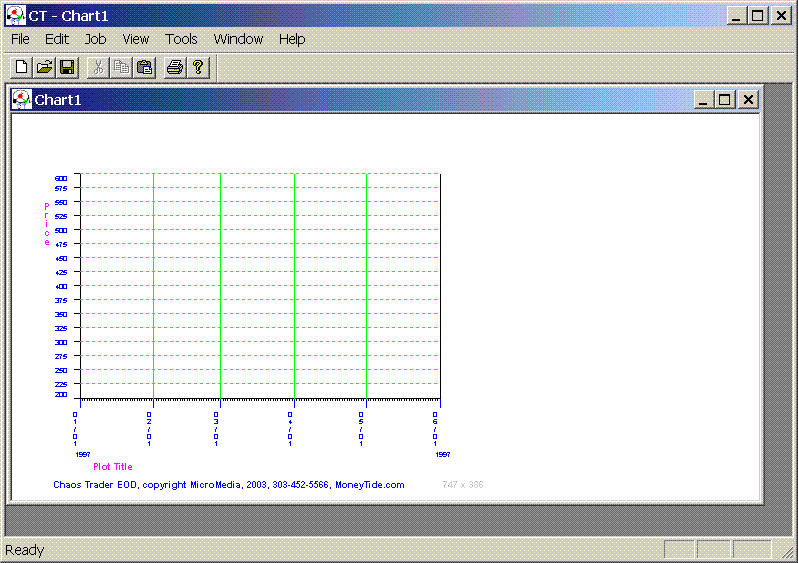Click the 01/01 date axis label

[x=75, y=429]
